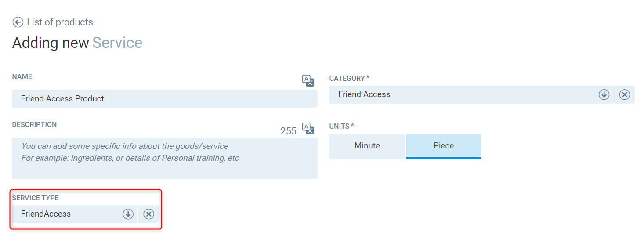Click the DESCRIPTION field label

34,125
